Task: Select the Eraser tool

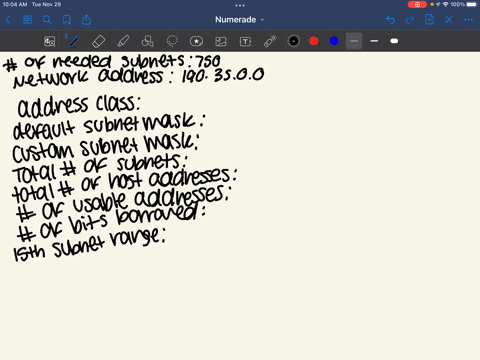Action: coord(98,41)
